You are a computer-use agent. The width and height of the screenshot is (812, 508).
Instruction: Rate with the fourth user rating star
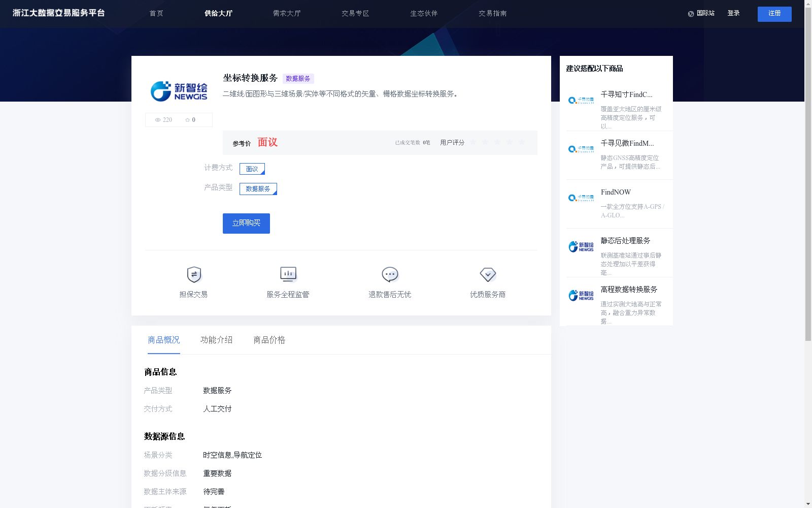click(x=510, y=142)
